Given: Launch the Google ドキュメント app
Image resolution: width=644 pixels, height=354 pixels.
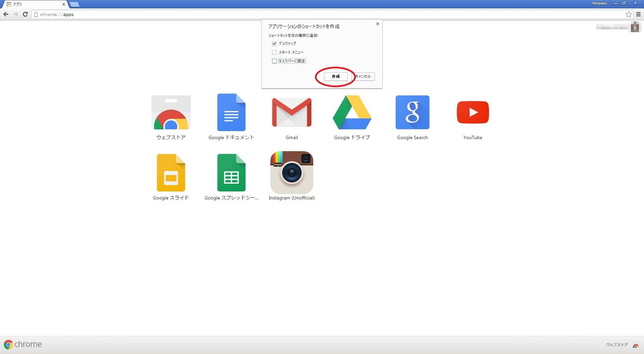Looking at the screenshot, I should 231,112.
